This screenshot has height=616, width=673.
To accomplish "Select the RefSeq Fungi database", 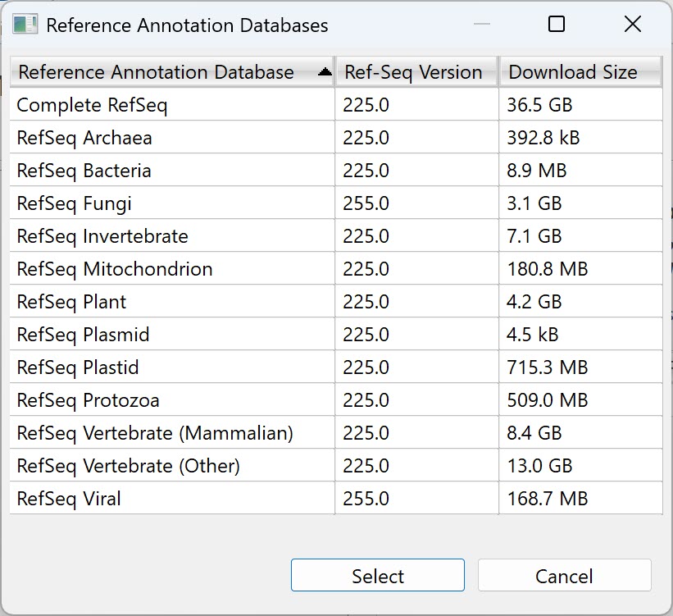I will pyautogui.click(x=336, y=203).
